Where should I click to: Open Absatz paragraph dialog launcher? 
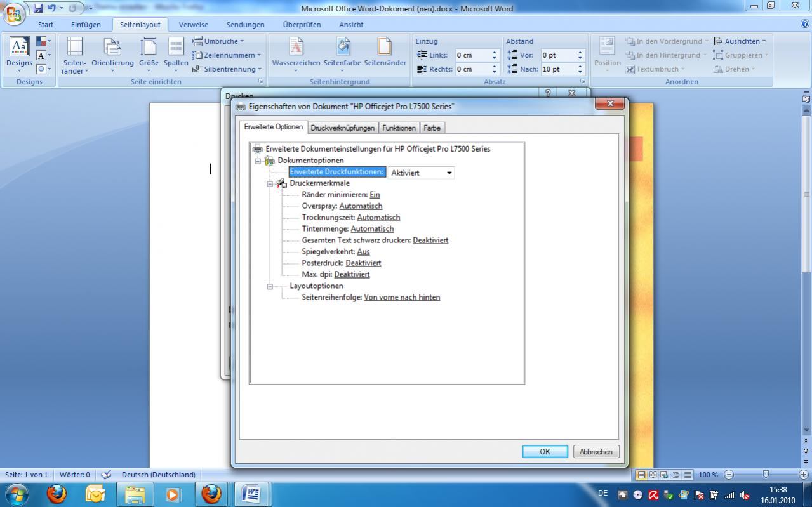pyautogui.click(x=582, y=82)
